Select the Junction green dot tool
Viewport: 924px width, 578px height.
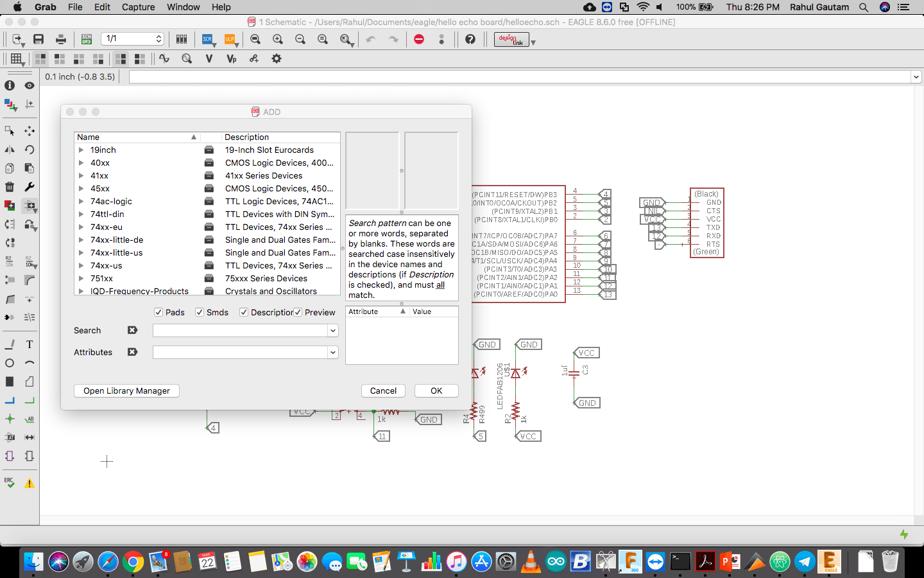click(x=10, y=419)
